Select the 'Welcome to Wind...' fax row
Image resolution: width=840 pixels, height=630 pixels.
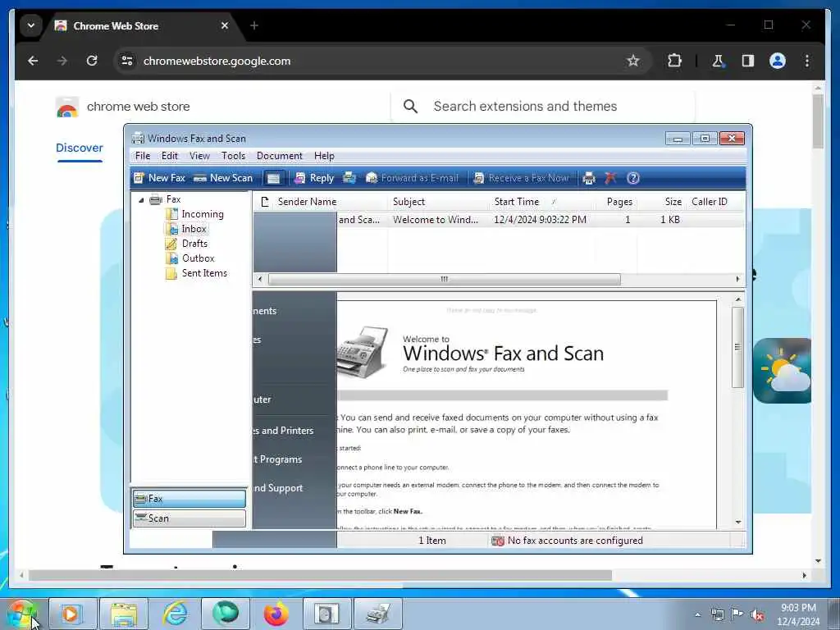[x=499, y=220]
